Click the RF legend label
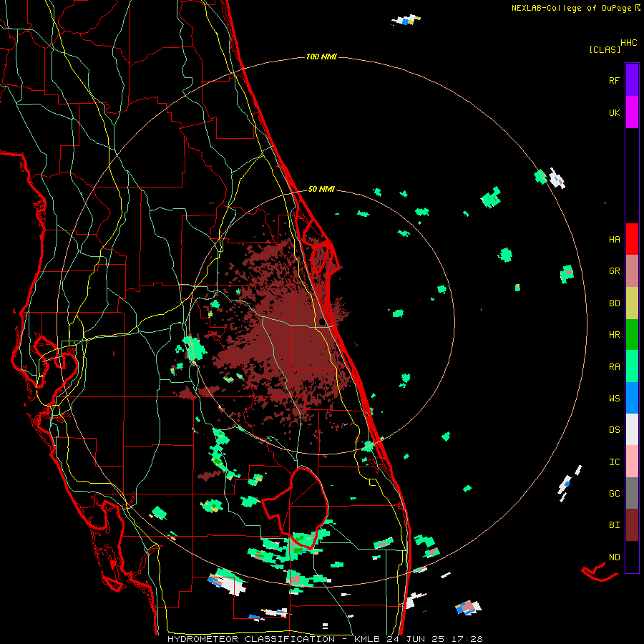 click(x=614, y=80)
